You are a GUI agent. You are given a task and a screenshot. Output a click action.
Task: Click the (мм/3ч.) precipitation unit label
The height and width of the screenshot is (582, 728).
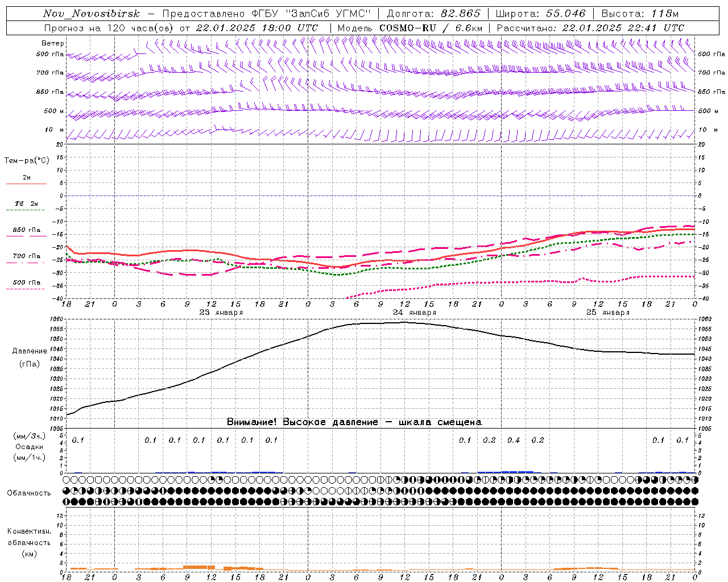point(30,436)
